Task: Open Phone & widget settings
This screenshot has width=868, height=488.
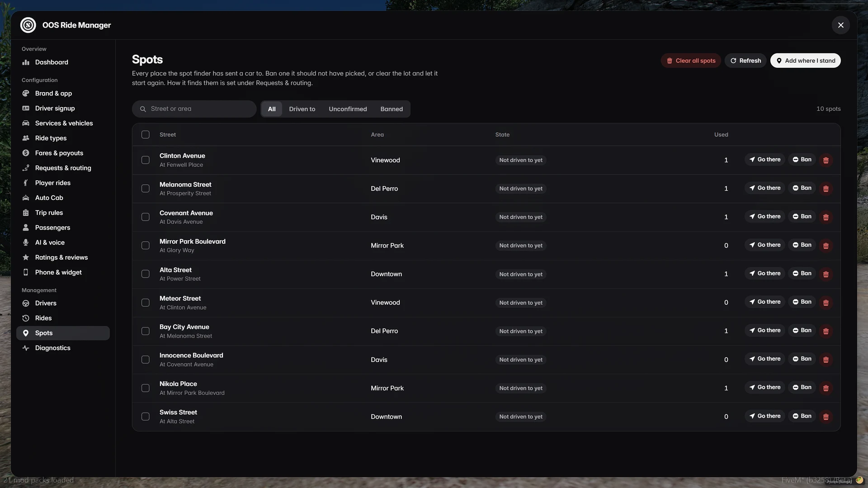Action: coord(63,272)
